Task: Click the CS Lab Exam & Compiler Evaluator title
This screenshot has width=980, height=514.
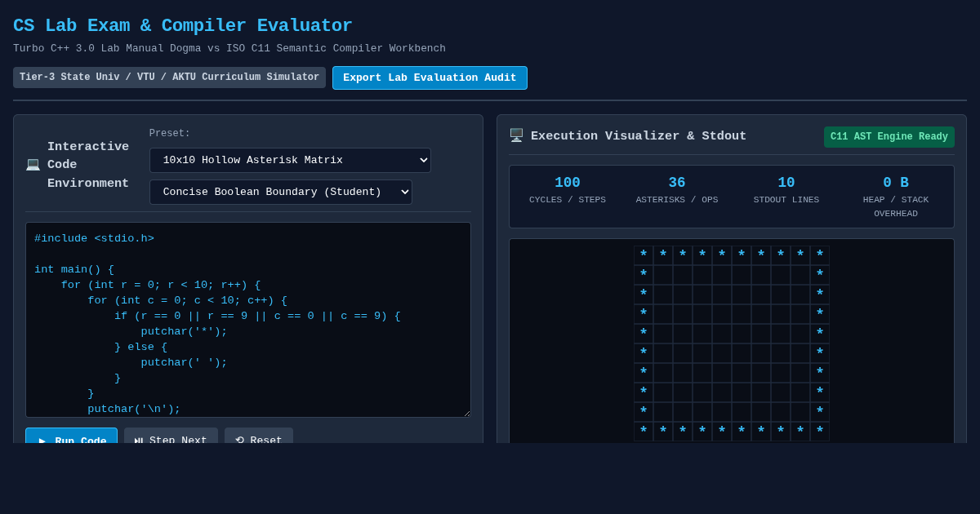Action: [x=183, y=26]
